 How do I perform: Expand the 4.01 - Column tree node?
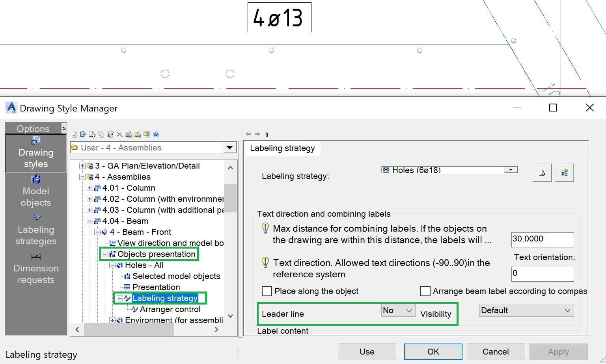pos(90,188)
